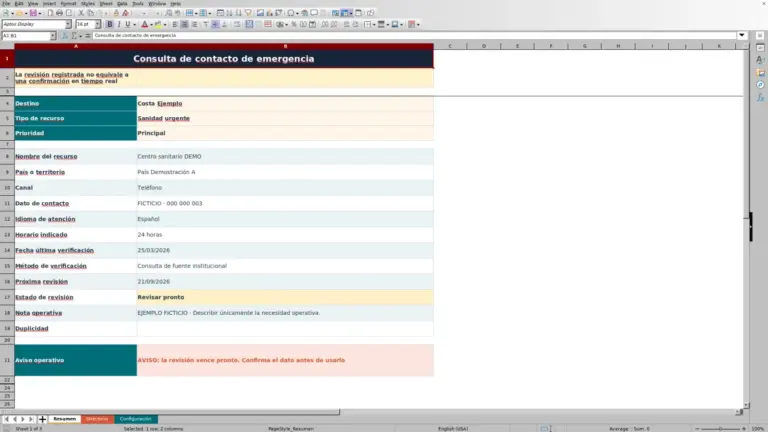768x432 pixels.
Task: Click the 'Centro sanitario DEMO' cell
Action: (285, 156)
